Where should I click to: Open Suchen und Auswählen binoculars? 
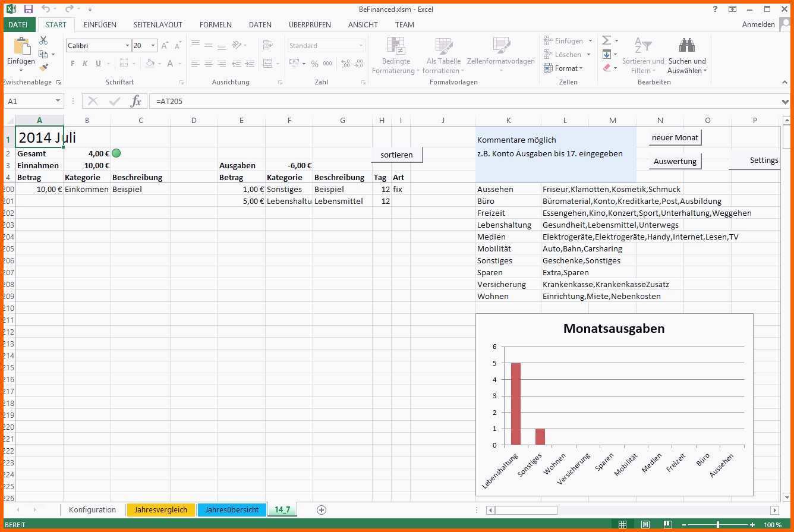[687, 56]
